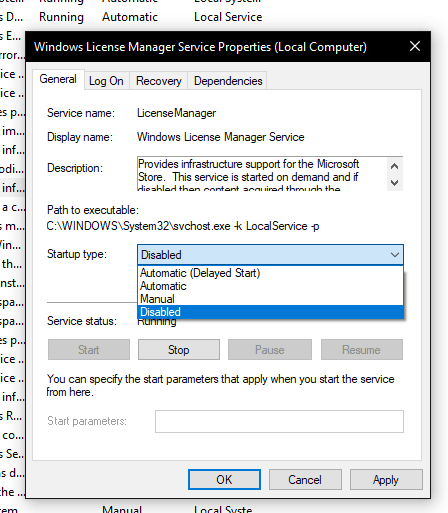Click Manual cell in bottom Services row
The image size is (448, 513).
pyautogui.click(x=122, y=509)
